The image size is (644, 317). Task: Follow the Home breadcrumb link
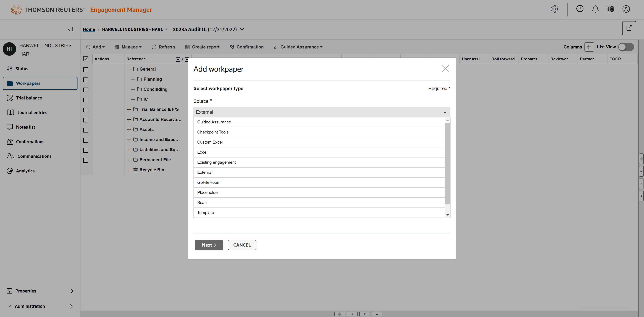coord(89,30)
